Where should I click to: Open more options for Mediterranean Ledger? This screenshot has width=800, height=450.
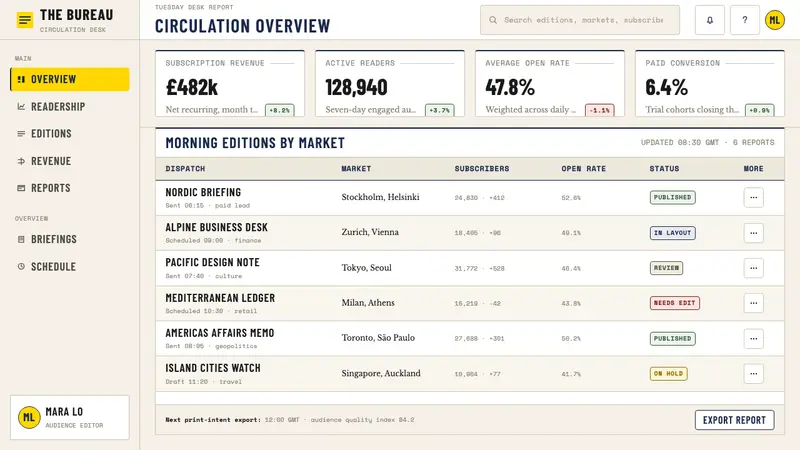pos(754,303)
